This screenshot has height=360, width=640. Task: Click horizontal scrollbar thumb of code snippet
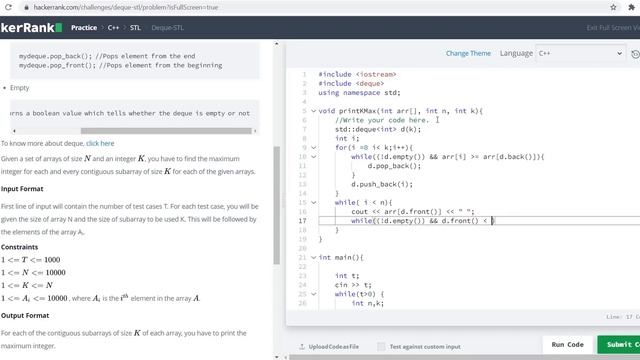pos(166,131)
